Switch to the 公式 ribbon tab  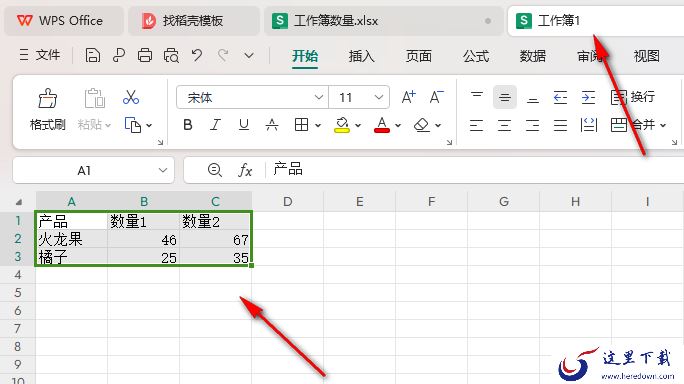click(x=476, y=56)
